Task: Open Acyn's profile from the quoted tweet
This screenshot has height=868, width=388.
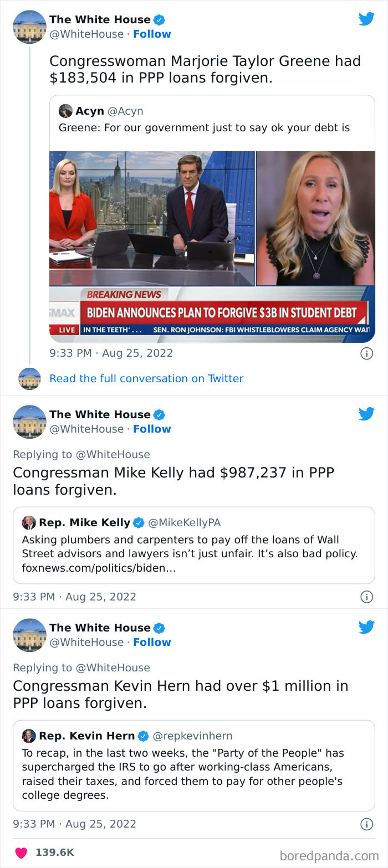Action: point(90,111)
